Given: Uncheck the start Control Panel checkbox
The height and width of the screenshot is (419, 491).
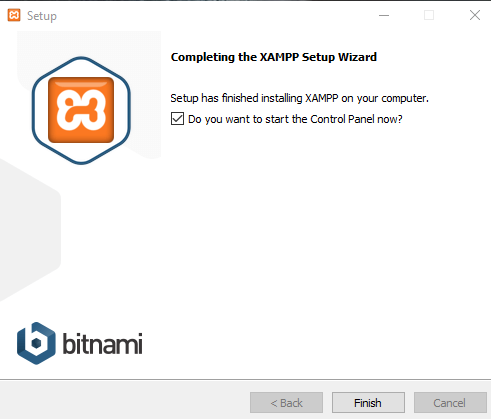Looking at the screenshot, I should 177,119.
